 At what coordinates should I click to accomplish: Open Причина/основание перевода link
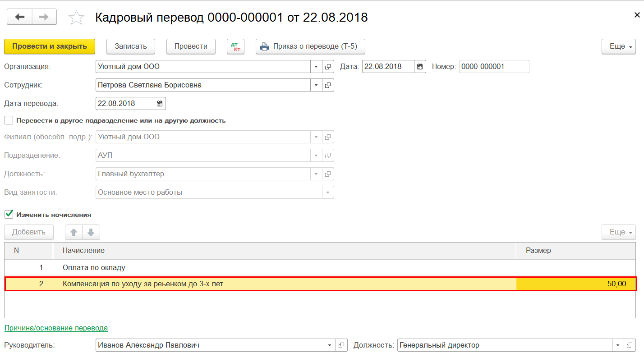[56, 328]
